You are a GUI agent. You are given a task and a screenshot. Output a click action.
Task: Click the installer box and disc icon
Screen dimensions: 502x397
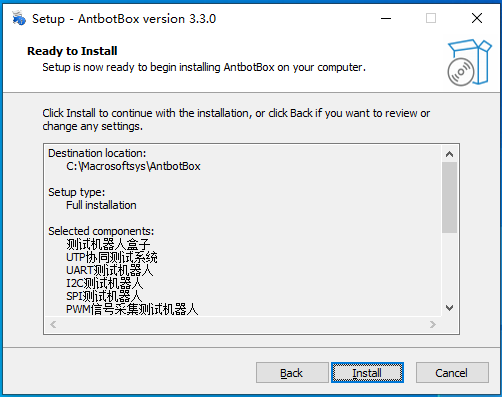[469, 62]
